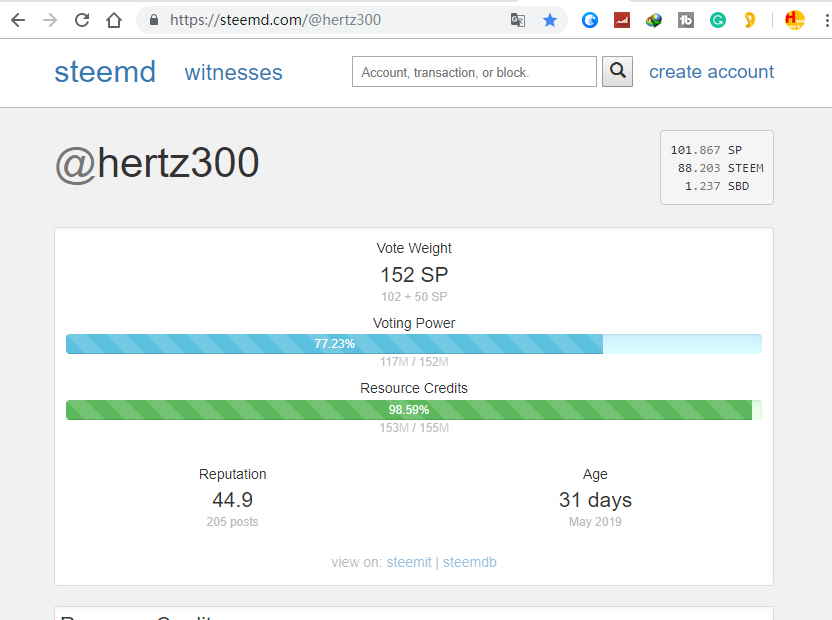View profile on steemit link

tap(409, 562)
